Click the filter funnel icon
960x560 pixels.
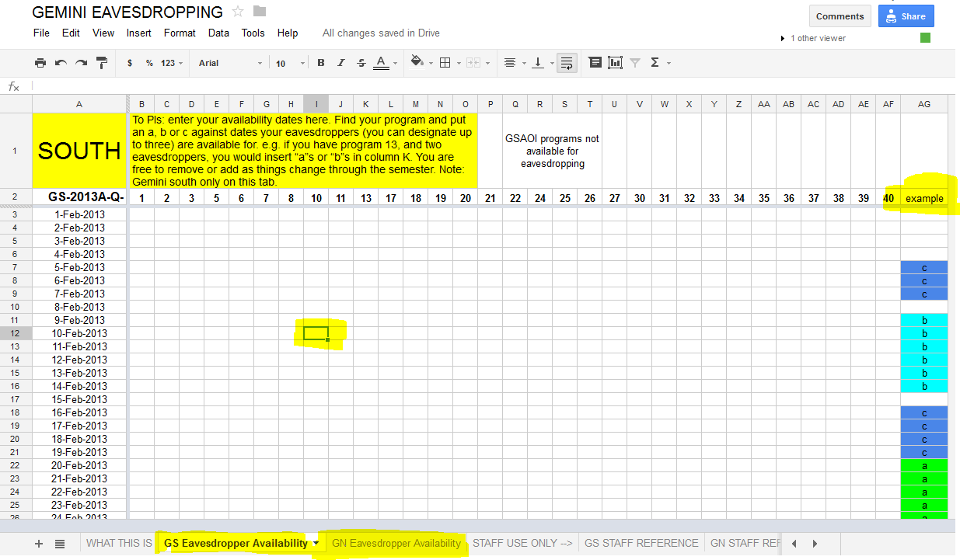pyautogui.click(x=635, y=63)
